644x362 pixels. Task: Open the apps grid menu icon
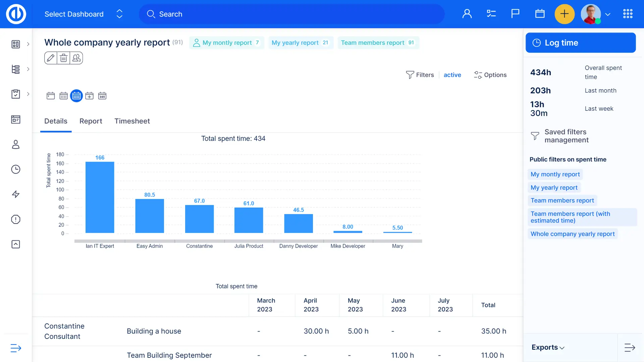[x=628, y=14]
